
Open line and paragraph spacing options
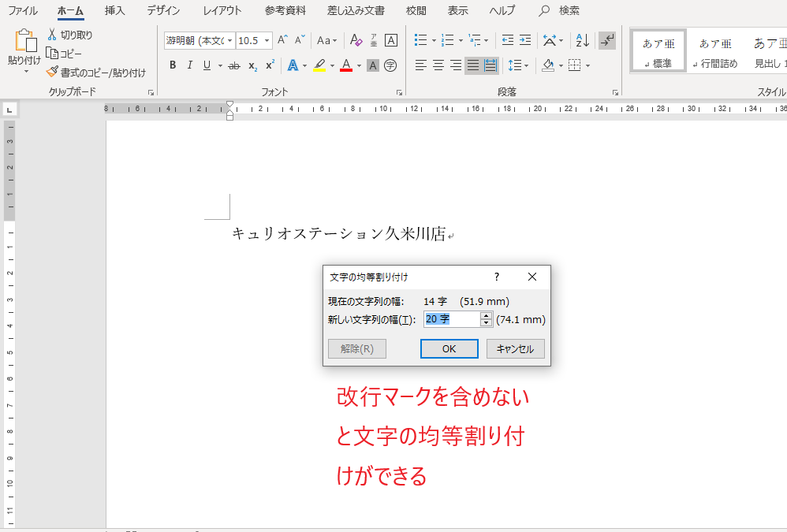pyautogui.click(x=514, y=65)
